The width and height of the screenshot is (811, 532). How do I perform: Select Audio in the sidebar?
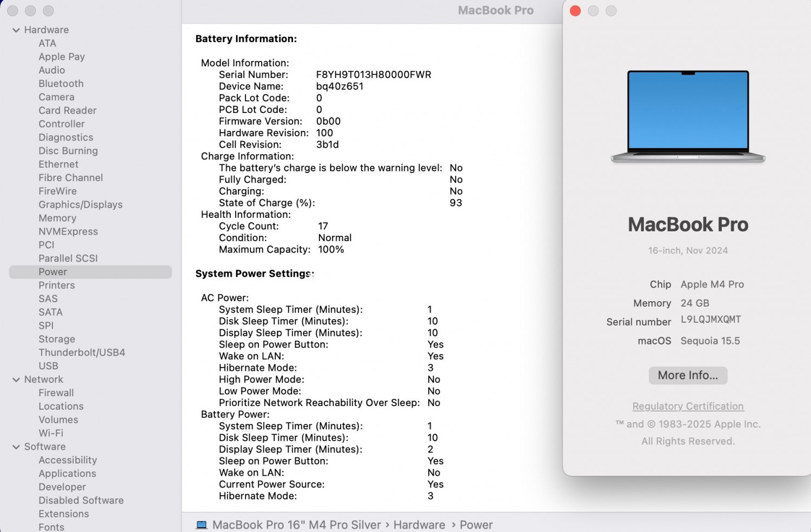[x=51, y=70]
